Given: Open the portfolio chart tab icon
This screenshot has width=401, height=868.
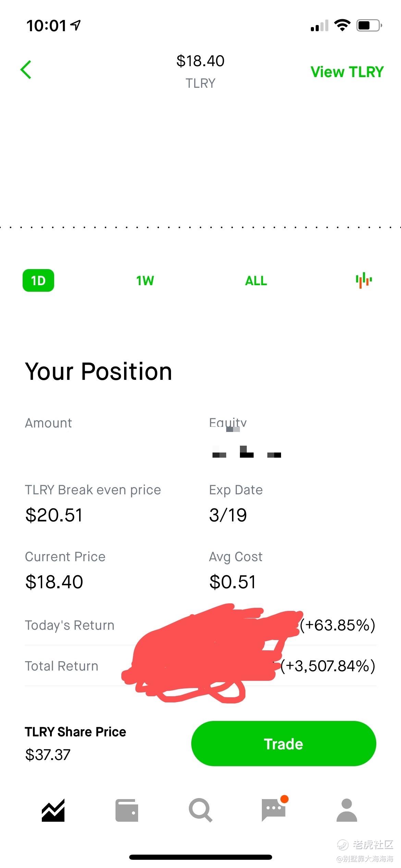Looking at the screenshot, I should coord(53,810).
